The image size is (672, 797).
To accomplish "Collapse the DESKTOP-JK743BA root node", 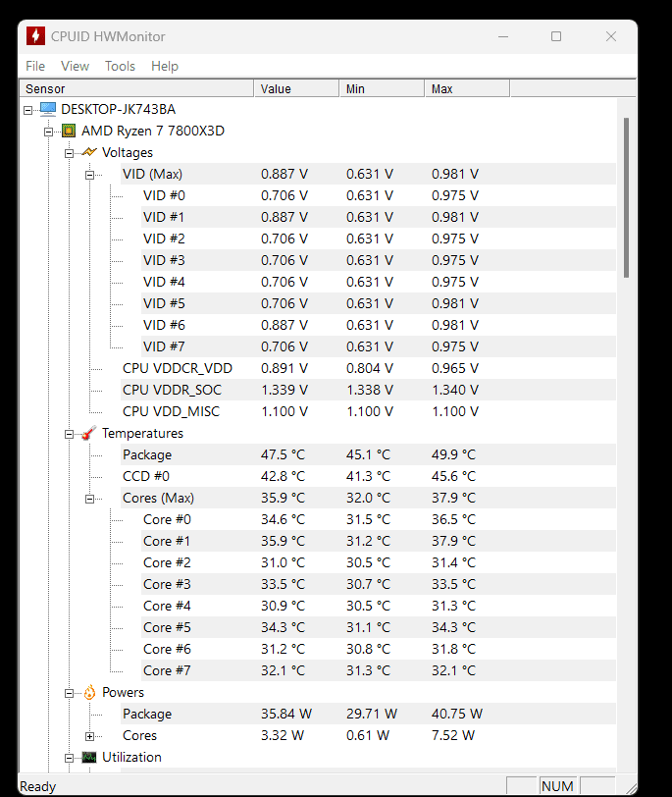I will [27, 110].
